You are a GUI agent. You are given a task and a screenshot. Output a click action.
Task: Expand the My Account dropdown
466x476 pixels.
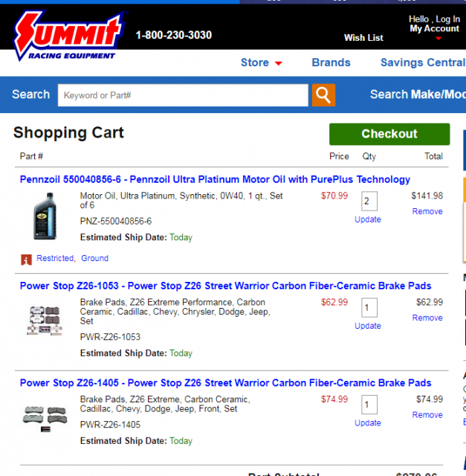(438, 38)
